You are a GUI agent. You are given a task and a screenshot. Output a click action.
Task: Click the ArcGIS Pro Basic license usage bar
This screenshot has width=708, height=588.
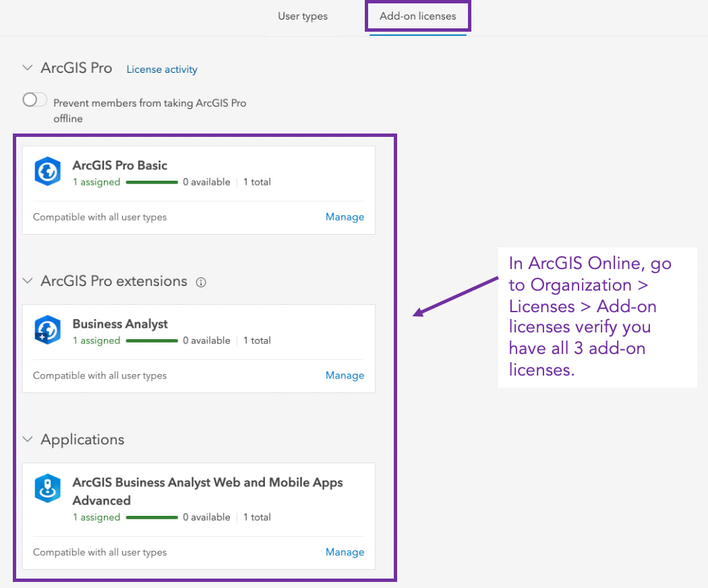pos(152,182)
